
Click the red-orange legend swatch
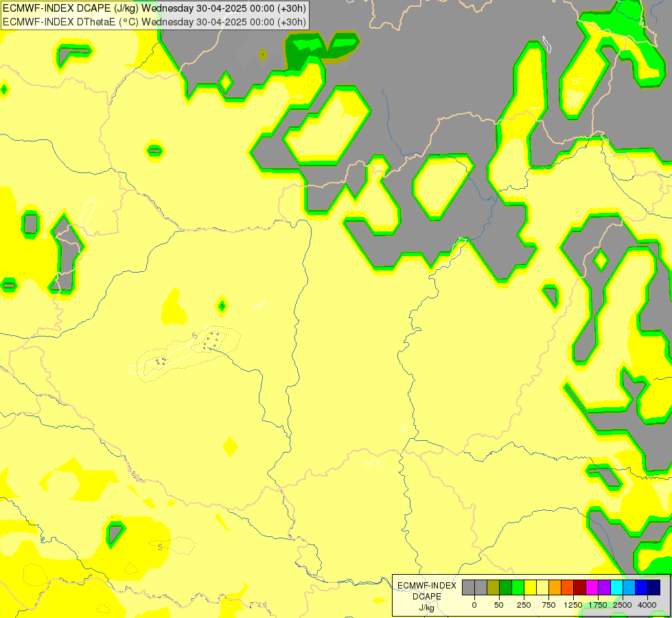tap(568, 588)
